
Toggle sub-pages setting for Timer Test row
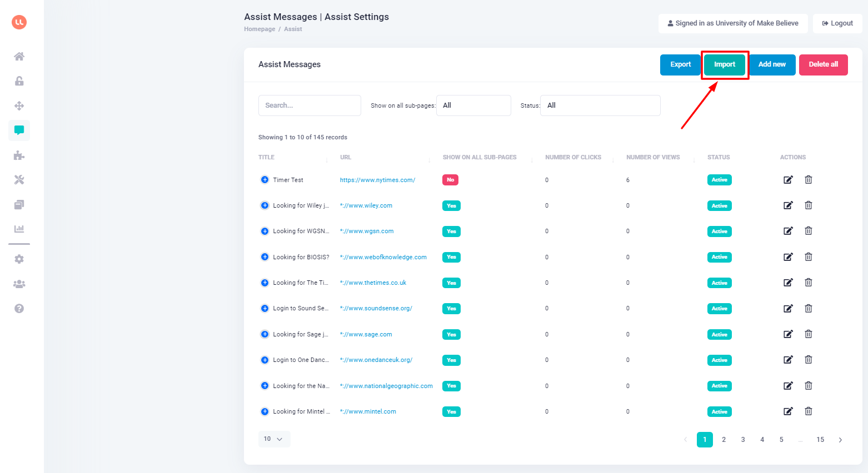coord(450,179)
